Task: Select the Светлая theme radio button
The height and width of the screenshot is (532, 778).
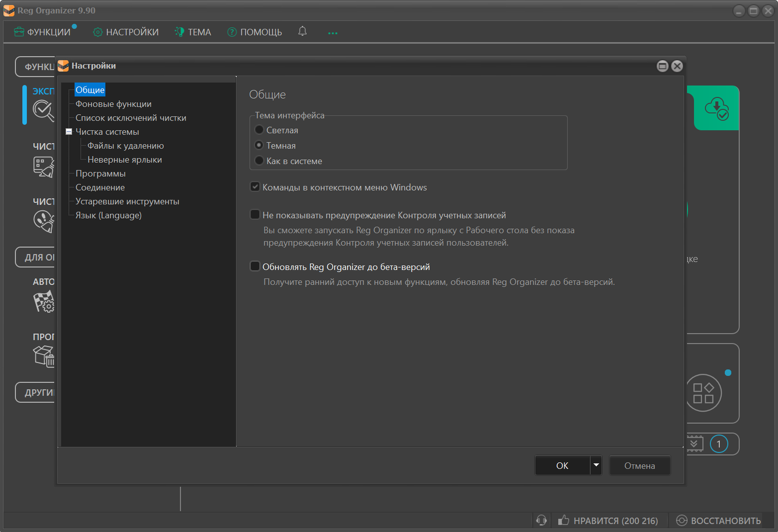Action: coord(259,130)
